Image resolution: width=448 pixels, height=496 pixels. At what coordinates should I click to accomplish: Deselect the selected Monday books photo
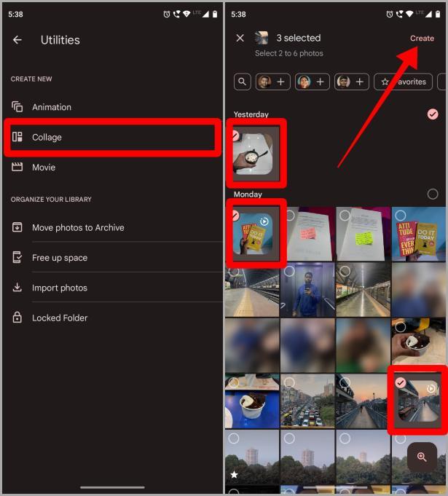253,234
